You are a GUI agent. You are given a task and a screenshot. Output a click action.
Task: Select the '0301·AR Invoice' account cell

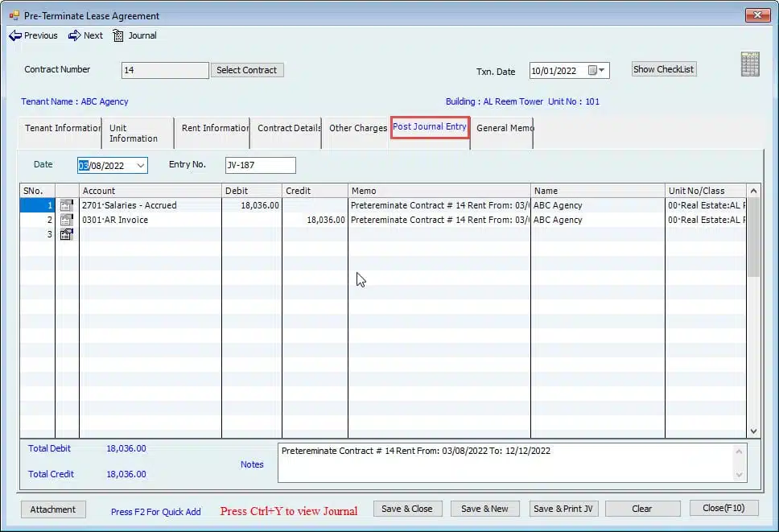(150, 220)
